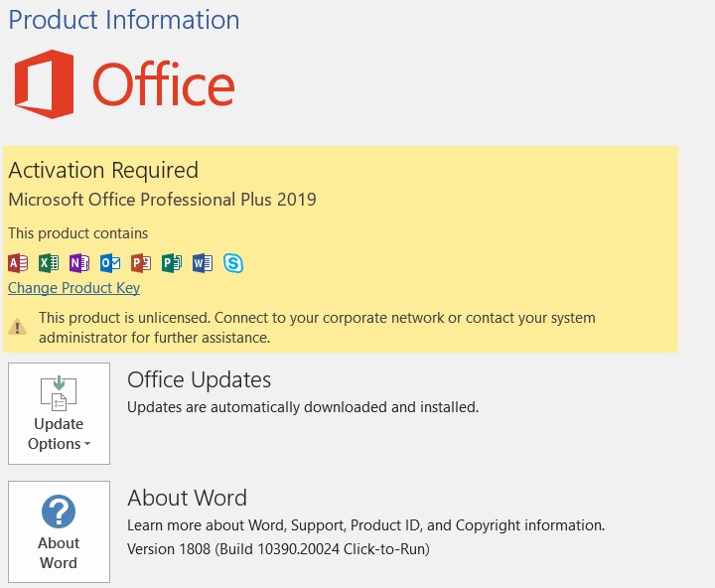Screen dimensions: 715x588
Task: Select the 'About Word' heading on the right
Action: click(x=187, y=498)
